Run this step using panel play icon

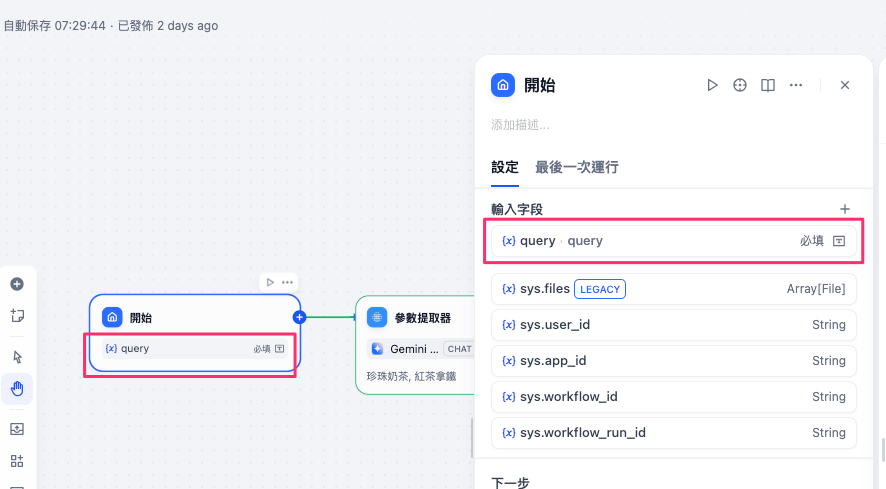tap(712, 85)
